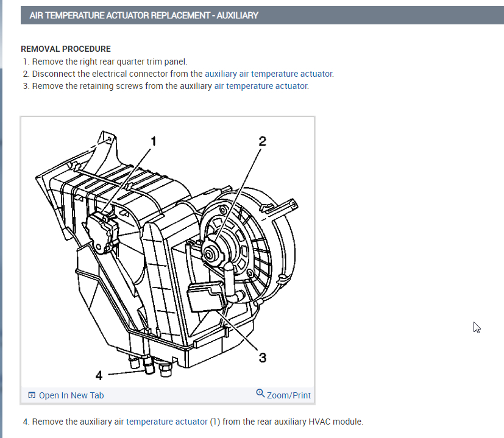Click the 'AIR TEMPERATURE ACTUATOR REPLACEMENT - AUXILIARY' header bar
Image resolution: width=504 pixels, height=438 pixels.
(262, 15)
